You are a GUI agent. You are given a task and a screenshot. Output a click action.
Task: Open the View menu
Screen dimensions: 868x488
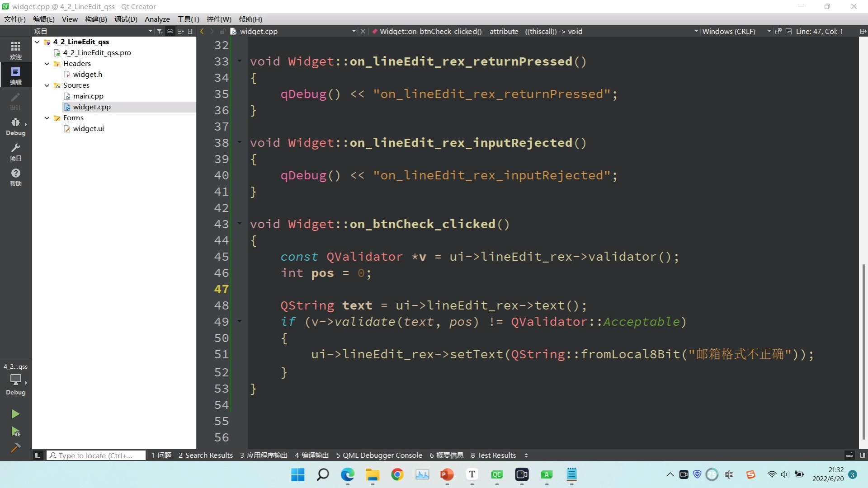click(70, 19)
